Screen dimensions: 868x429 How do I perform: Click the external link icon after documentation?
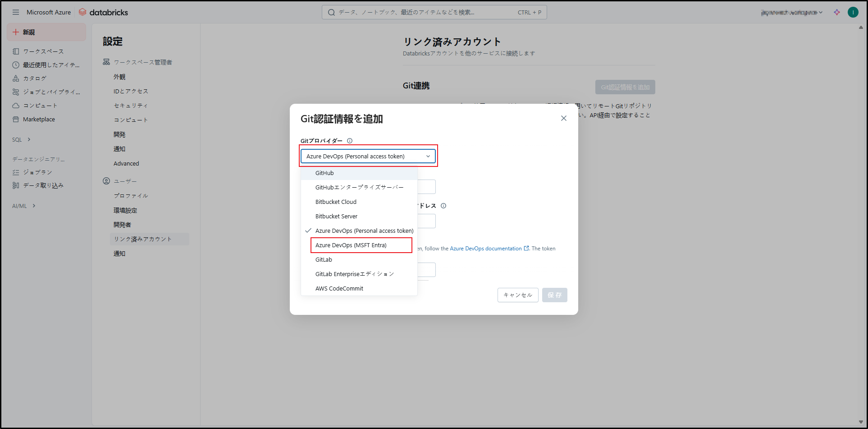tap(526, 248)
